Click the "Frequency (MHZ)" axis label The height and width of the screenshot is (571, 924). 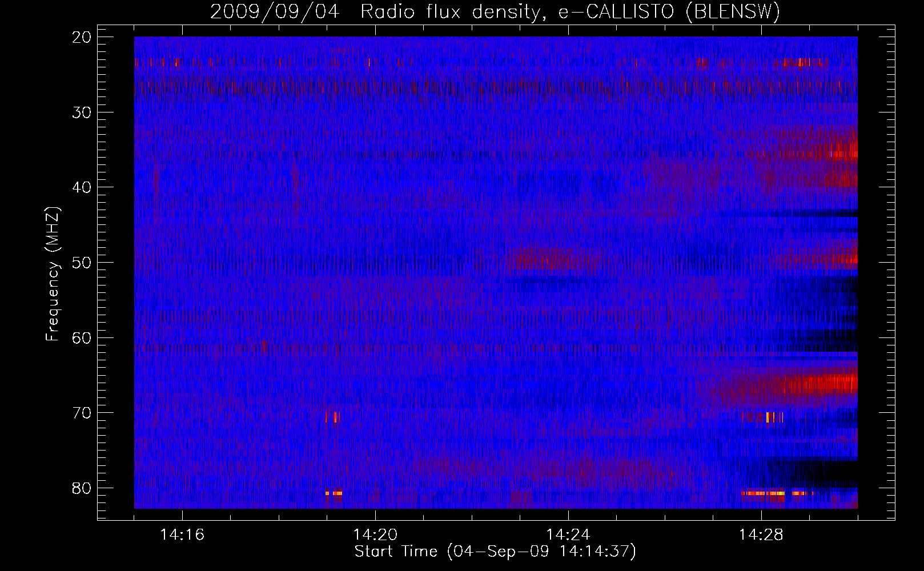53,274
